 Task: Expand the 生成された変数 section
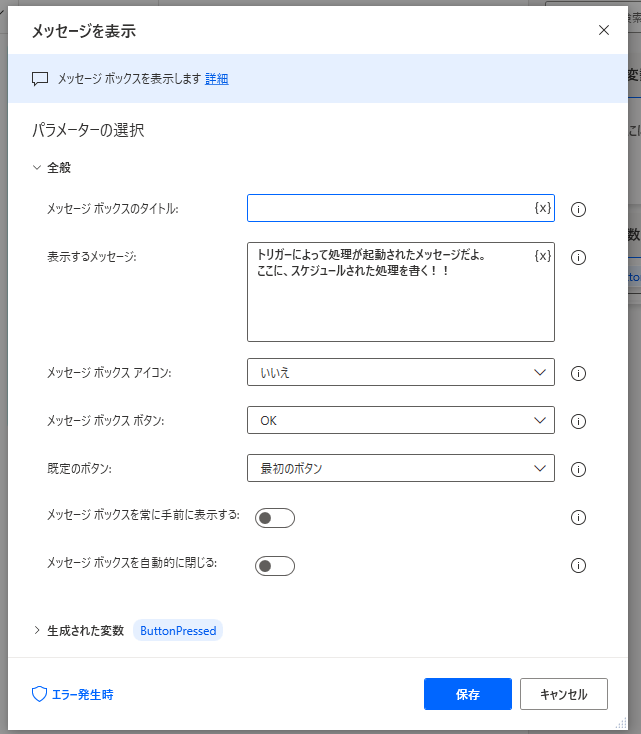[37, 631]
